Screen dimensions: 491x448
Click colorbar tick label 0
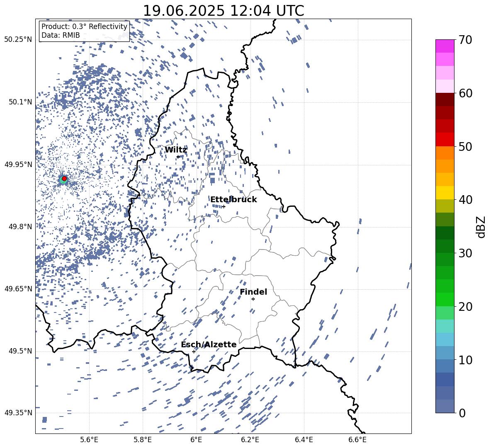[x=462, y=413]
